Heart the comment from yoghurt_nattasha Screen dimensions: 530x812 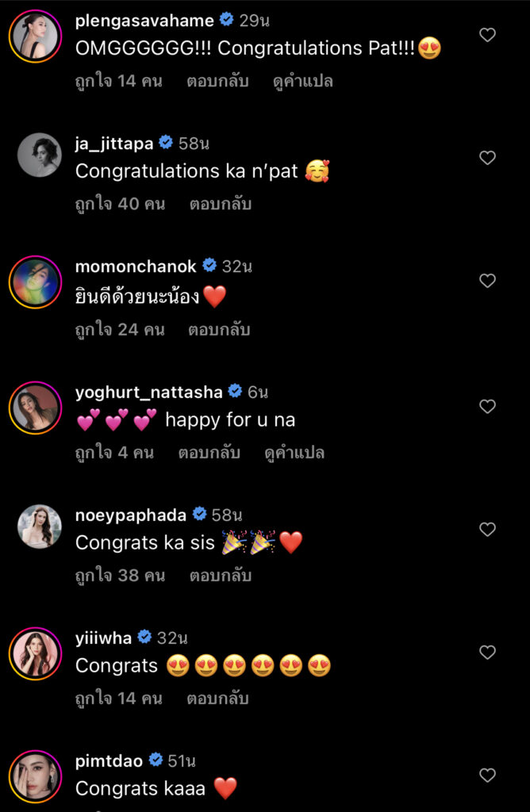pos(488,406)
